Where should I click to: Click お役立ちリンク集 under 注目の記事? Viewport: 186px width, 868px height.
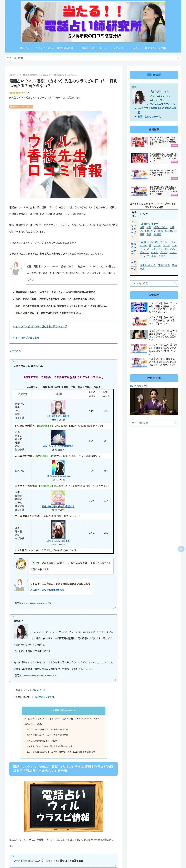click(139, 386)
